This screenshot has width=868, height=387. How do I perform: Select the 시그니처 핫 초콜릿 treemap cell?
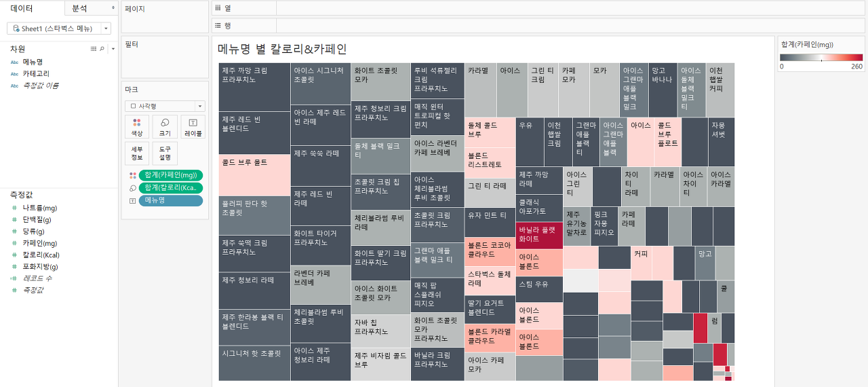click(254, 363)
